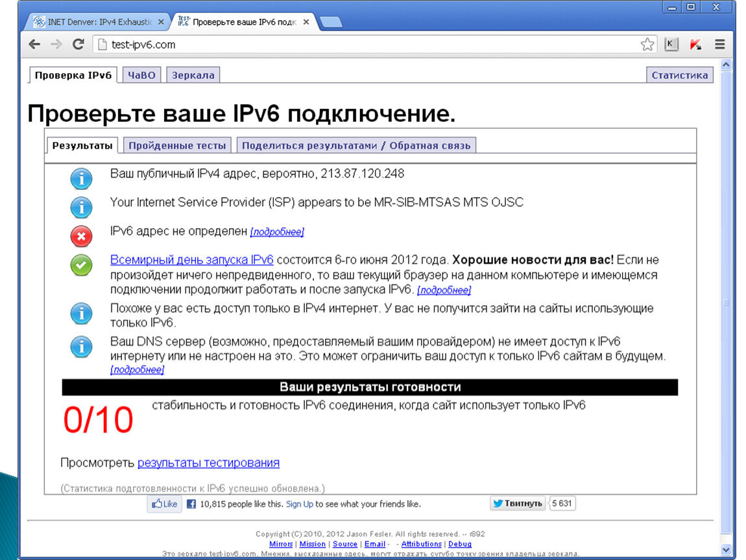Bookmark page with the star icon
Viewport: 746px width, 560px height.
[647, 45]
